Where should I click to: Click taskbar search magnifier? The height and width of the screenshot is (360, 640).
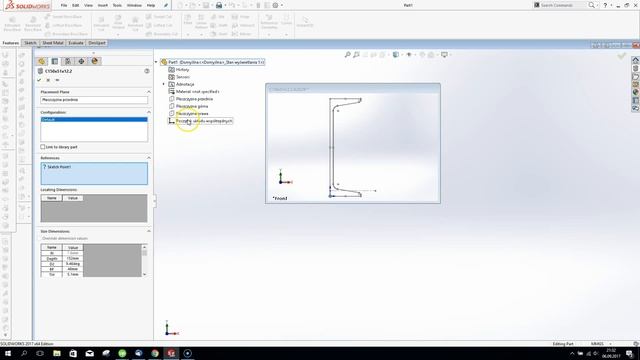24,353
